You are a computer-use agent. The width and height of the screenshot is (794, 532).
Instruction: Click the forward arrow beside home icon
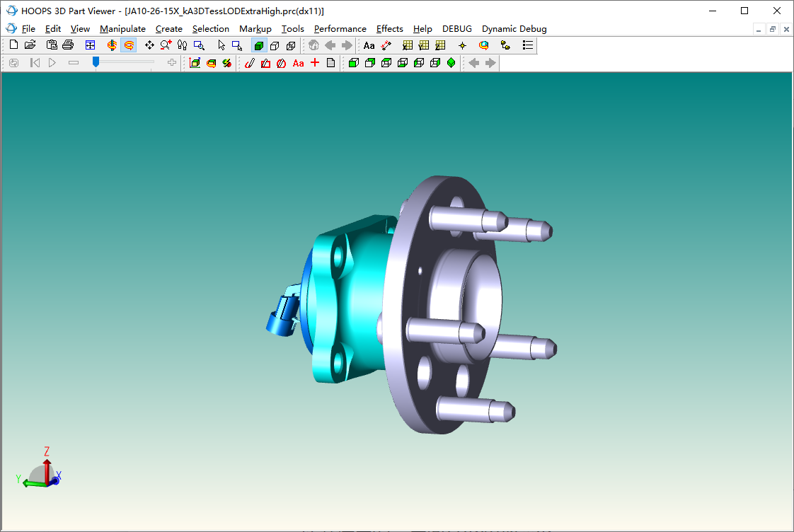tap(347, 45)
